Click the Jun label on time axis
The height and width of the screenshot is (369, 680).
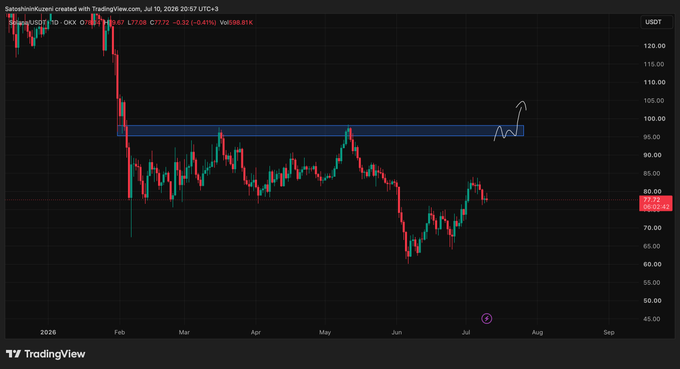click(x=396, y=332)
